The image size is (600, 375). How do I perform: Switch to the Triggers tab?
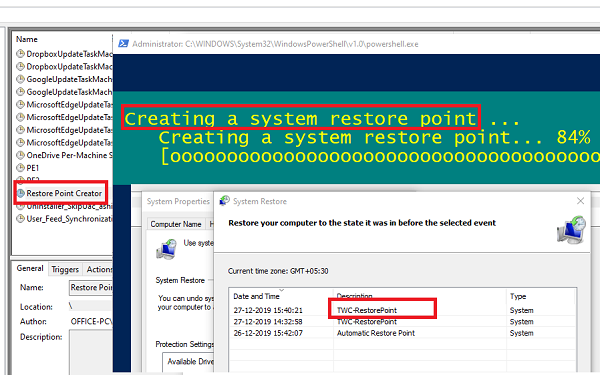click(x=65, y=269)
